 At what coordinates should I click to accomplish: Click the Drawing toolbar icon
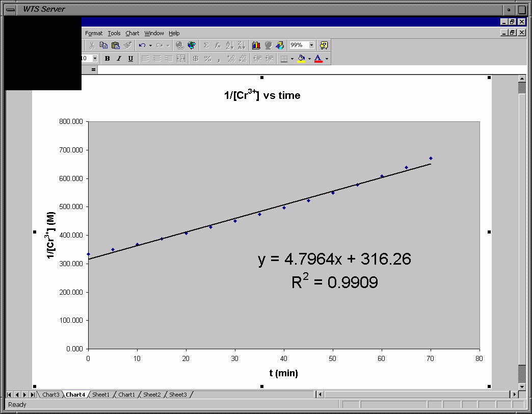pyautogui.click(x=280, y=45)
